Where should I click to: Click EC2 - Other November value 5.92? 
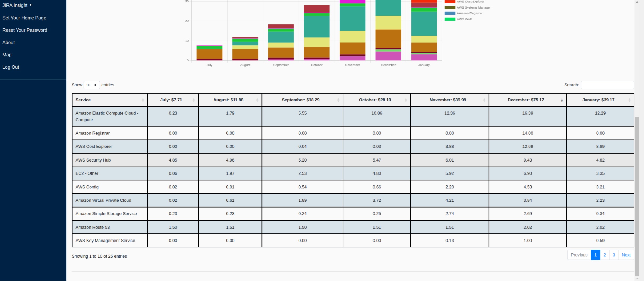point(450,173)
